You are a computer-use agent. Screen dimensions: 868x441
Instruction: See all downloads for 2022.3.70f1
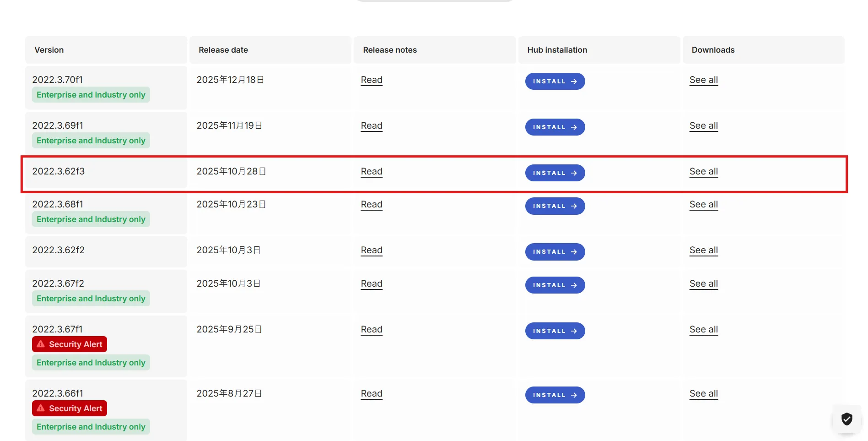703,80
